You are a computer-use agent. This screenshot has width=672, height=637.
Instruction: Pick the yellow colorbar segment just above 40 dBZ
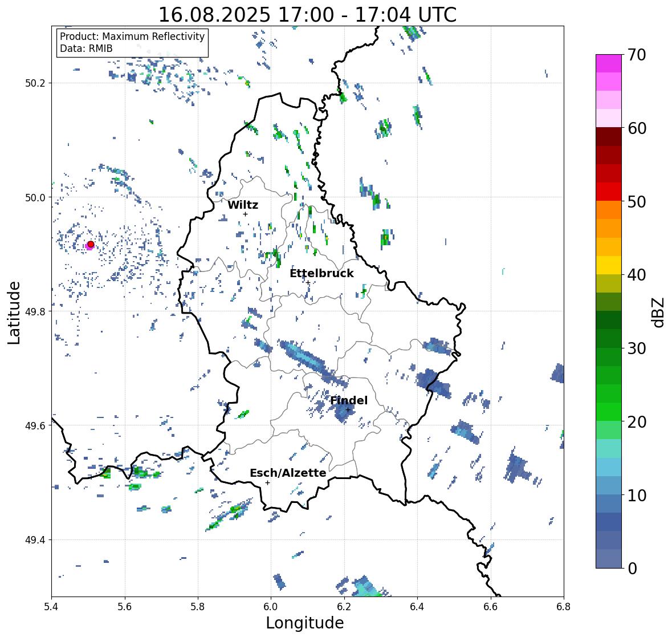click(609, 265)
